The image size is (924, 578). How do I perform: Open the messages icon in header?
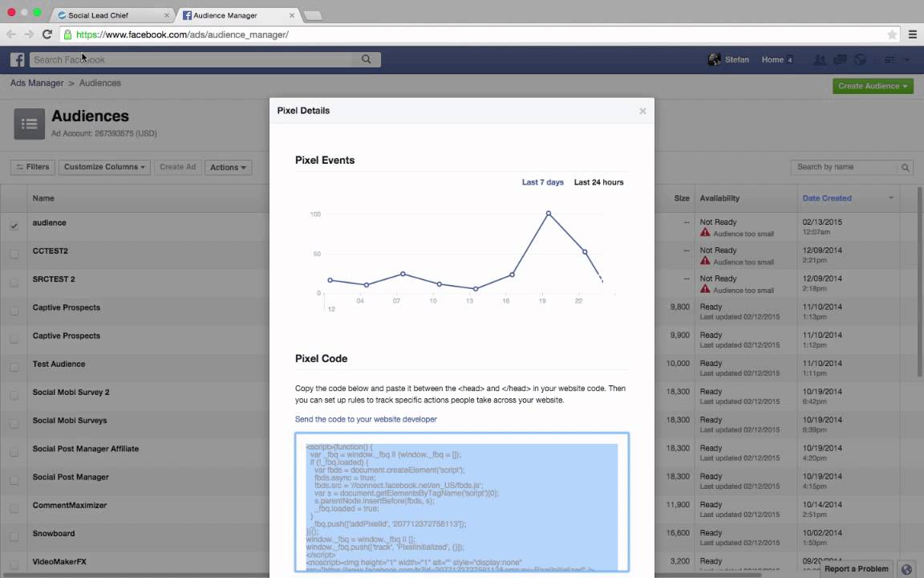tap(840, 59)
